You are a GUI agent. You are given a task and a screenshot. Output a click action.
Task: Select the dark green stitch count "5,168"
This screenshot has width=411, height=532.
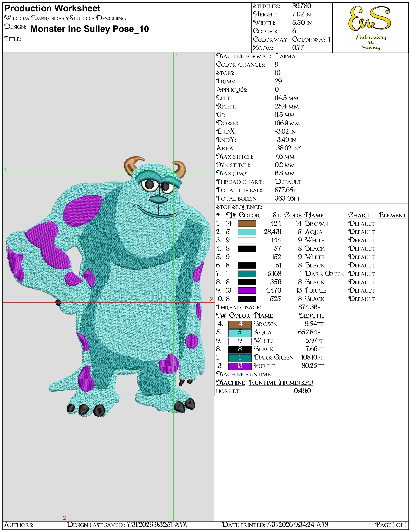(x=274, y=274)
